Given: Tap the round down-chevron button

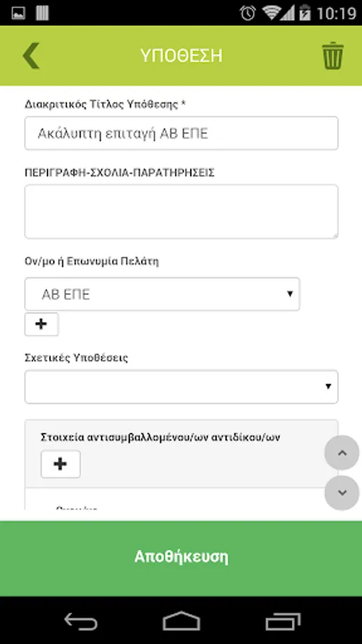Looking at the screenshot, I should pyautogui.click(x=342, y=492).
